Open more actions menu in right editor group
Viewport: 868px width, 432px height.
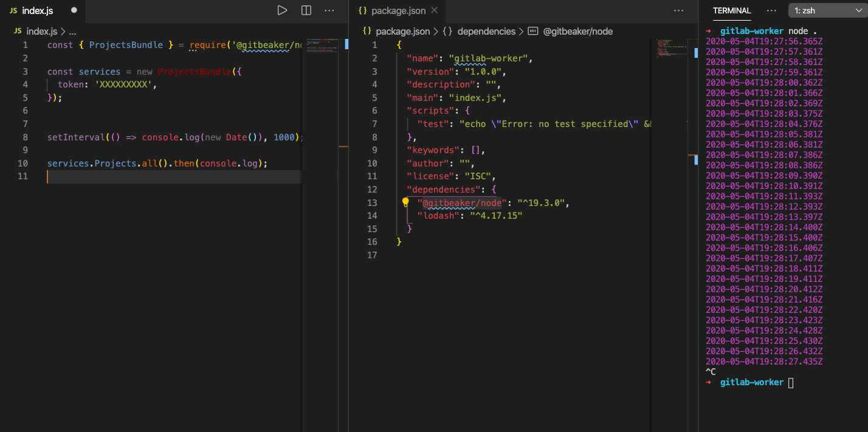(679, 10)
